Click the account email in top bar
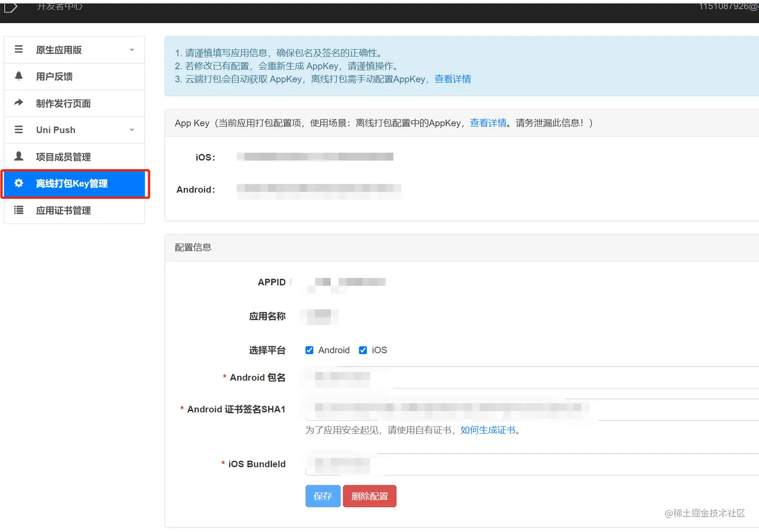This screenshot has width=759, height=532. click(x=728, y=6)
